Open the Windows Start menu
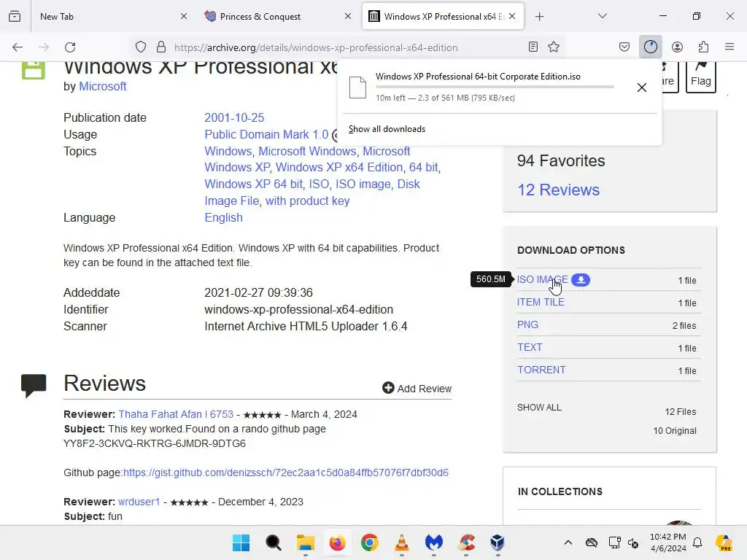The width and height of the screenshot is (747, 560). [x=241, y=542]
